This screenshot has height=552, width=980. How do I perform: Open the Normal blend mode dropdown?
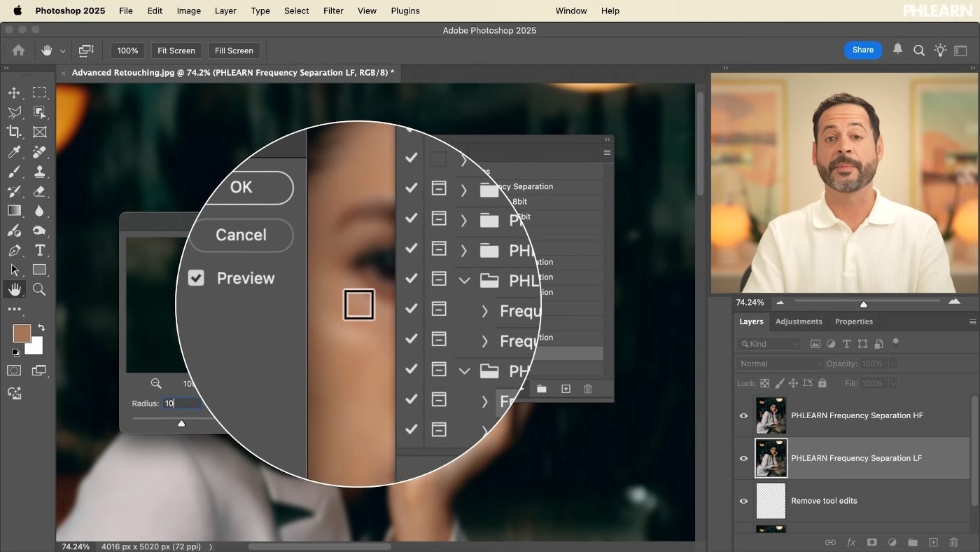(780, 364)
